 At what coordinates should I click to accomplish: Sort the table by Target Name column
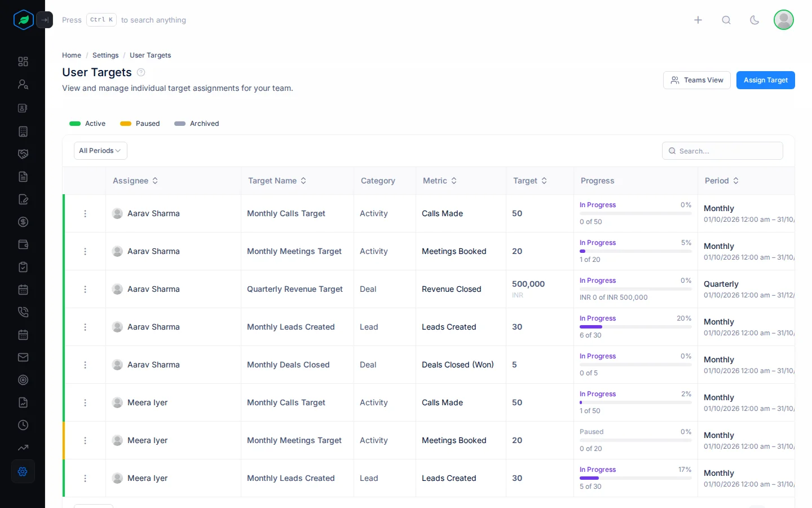coord(277,181)
